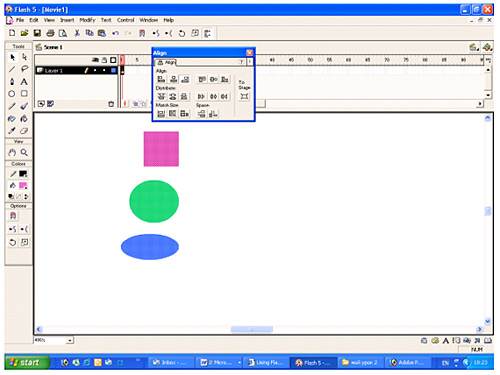This screenshot has height=375, width=500.
Task: Open the File menu
Action: (x=20, y=20)
